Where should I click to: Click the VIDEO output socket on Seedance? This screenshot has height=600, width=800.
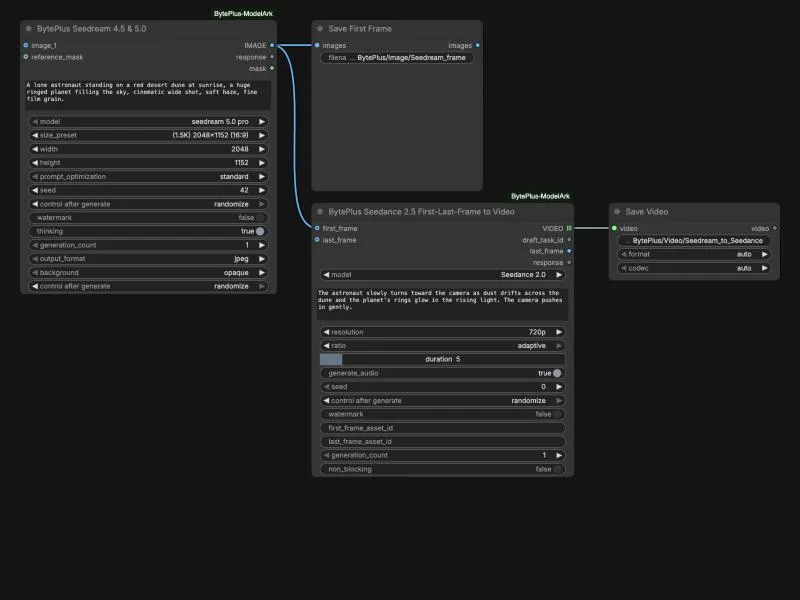point(569,228)
